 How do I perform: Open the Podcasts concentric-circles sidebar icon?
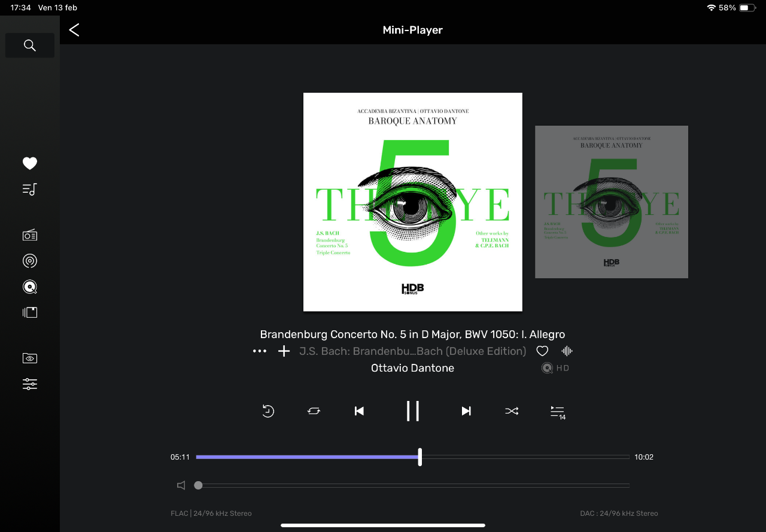point(30,261)
